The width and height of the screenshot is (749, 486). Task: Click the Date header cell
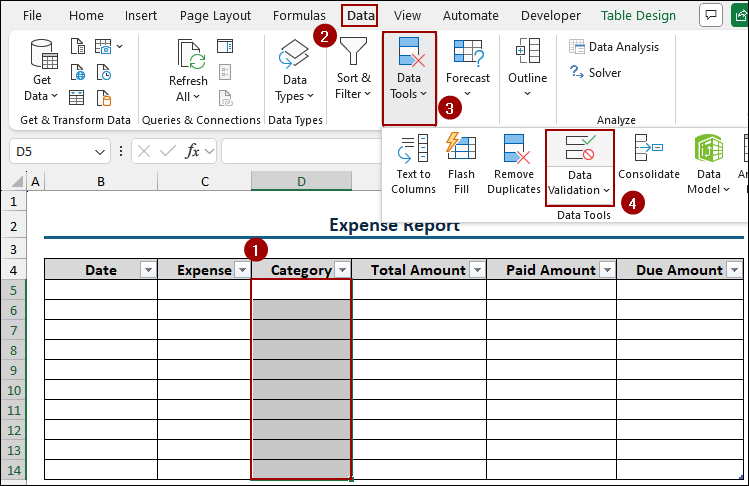click(x=101, y=270)
